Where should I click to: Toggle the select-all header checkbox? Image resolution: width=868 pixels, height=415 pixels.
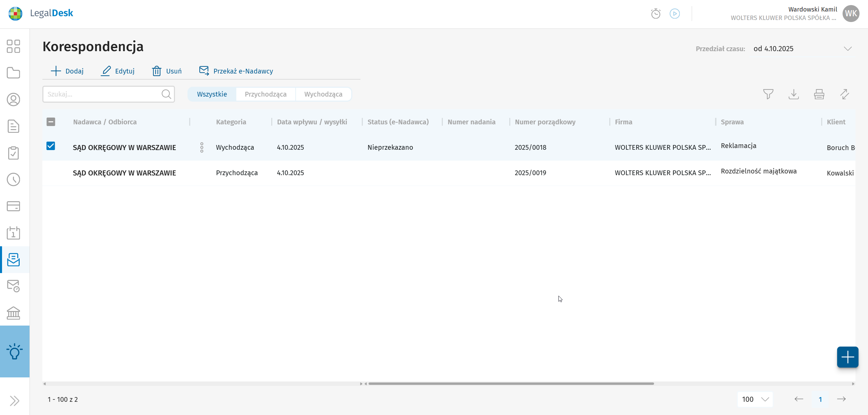pos(51,122)
